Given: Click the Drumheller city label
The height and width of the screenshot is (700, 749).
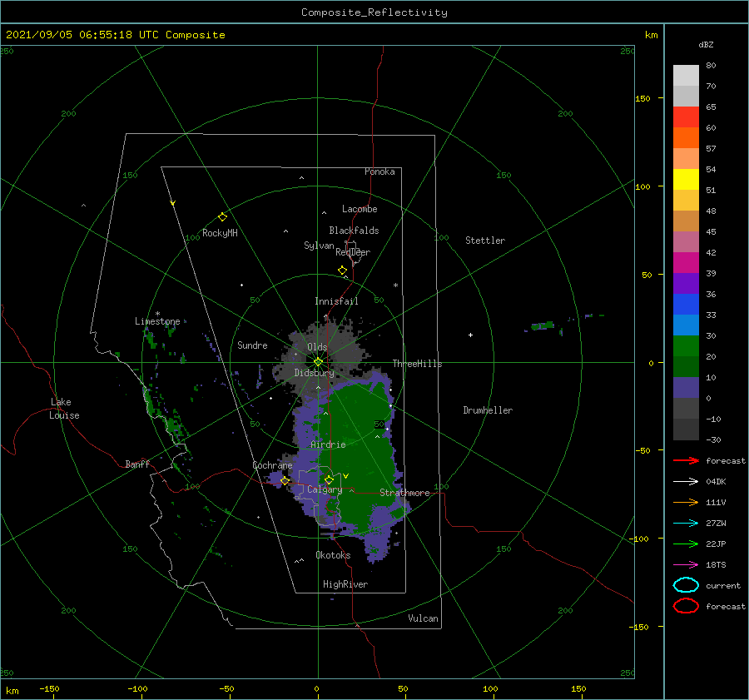Looking at the screenshot, I should [x=488, y=410].
